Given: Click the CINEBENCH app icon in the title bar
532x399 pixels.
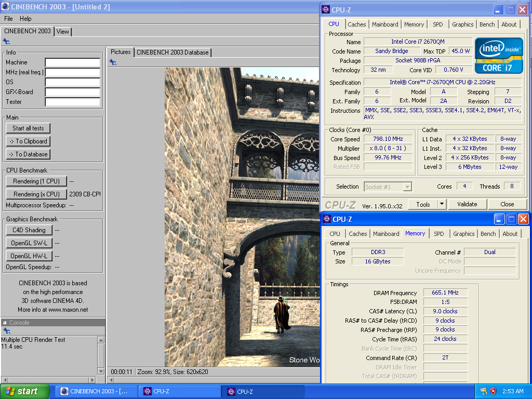Looking at the screenshot, I should pyautogui.click(x=5, y=6).
